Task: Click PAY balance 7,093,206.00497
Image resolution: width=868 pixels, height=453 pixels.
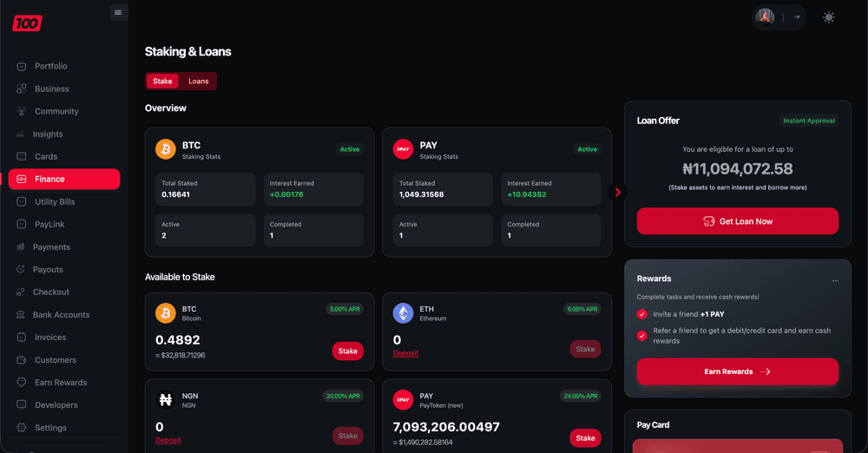Action: [x=446, y=427]
